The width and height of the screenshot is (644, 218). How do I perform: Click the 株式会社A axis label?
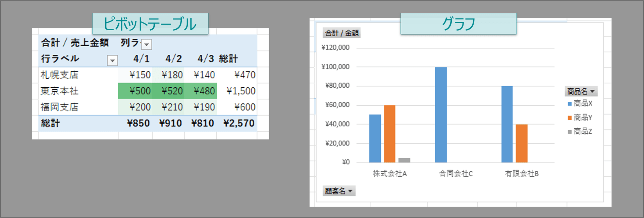pos(390,174)
